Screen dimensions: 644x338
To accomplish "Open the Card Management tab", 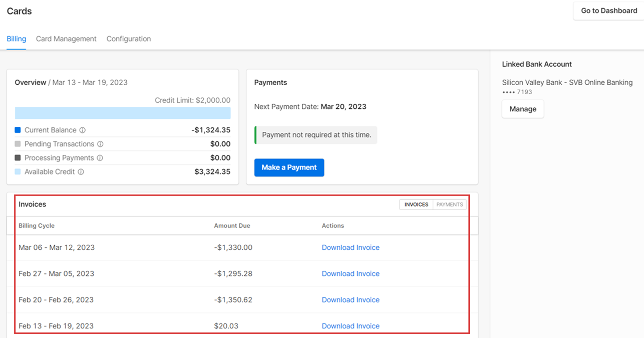I will 66,39.
